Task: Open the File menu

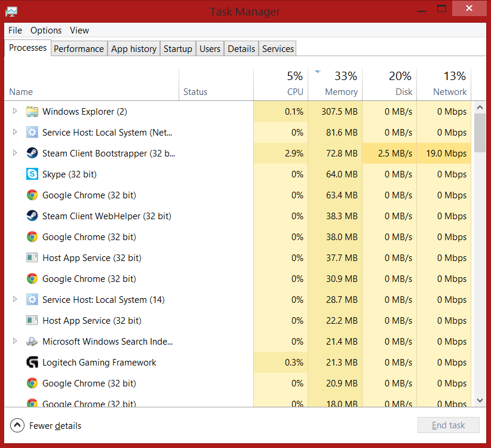Action: [15, 30]
